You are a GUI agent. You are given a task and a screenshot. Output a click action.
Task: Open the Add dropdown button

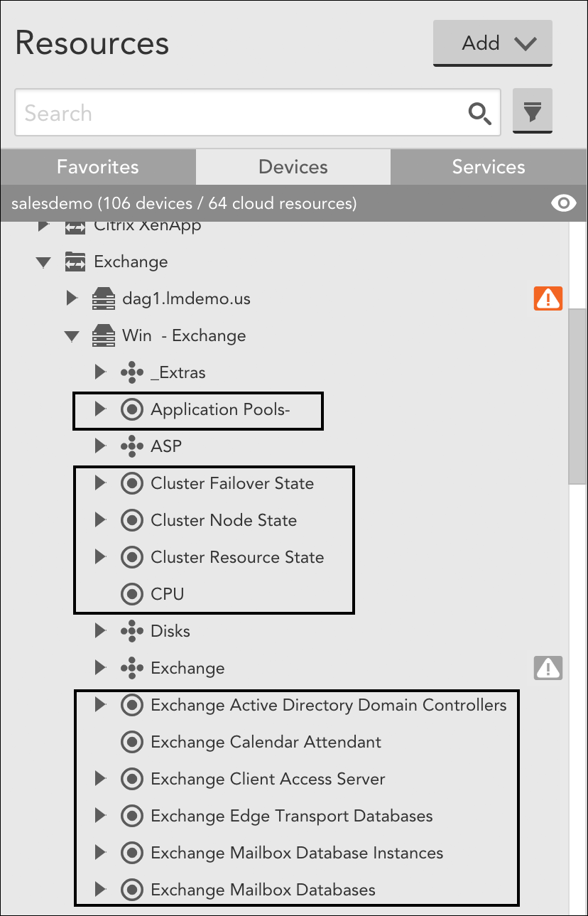(x=492, y=43)
